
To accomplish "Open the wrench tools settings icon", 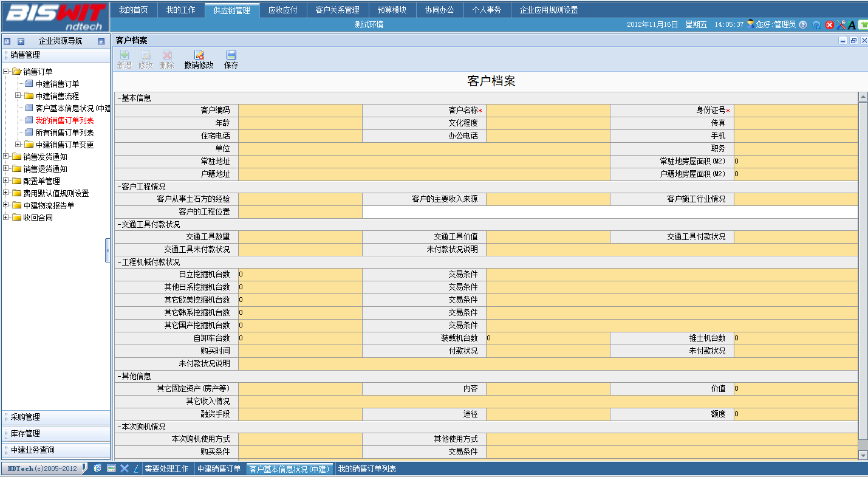I will click(841, 25).
